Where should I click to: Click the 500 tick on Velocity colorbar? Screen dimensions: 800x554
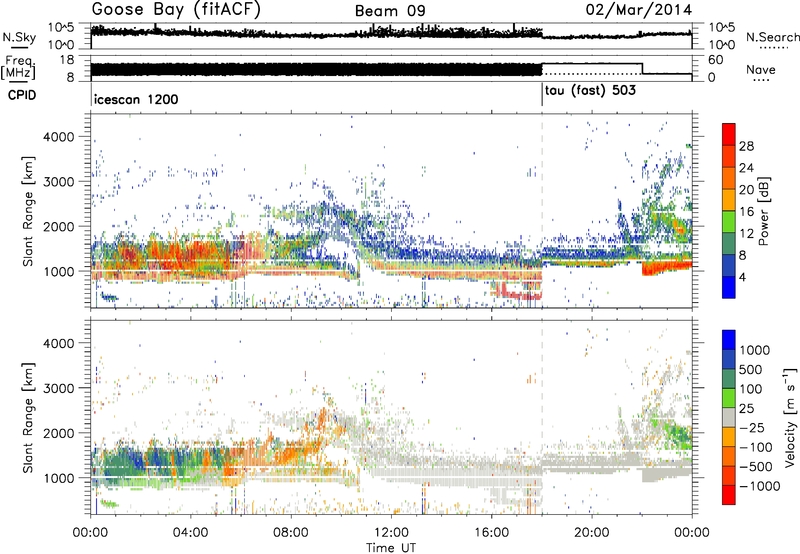coord(751,369)
